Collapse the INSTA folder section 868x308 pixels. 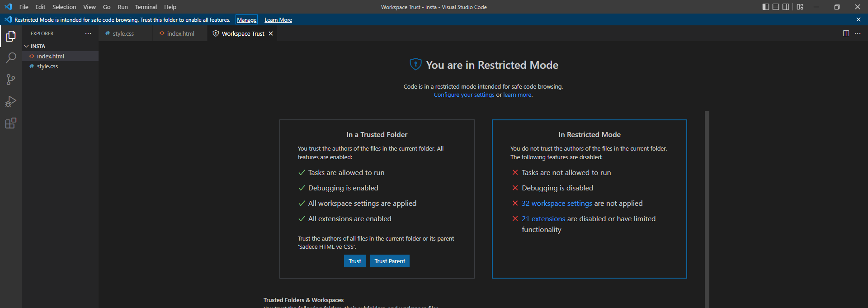26,46
